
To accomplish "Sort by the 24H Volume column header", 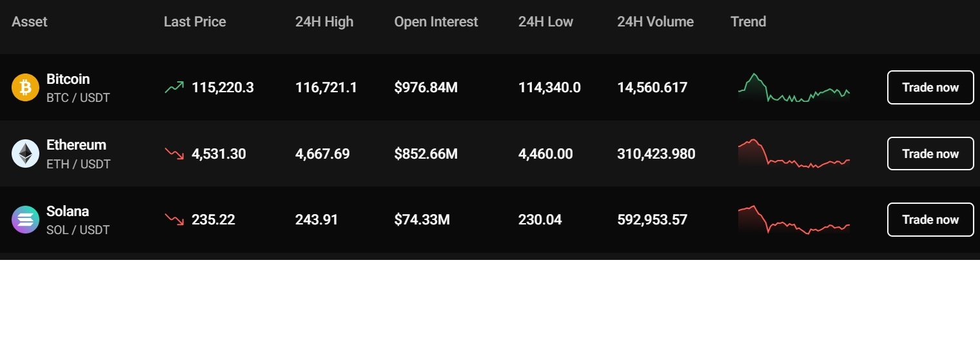I will (655, 22).
